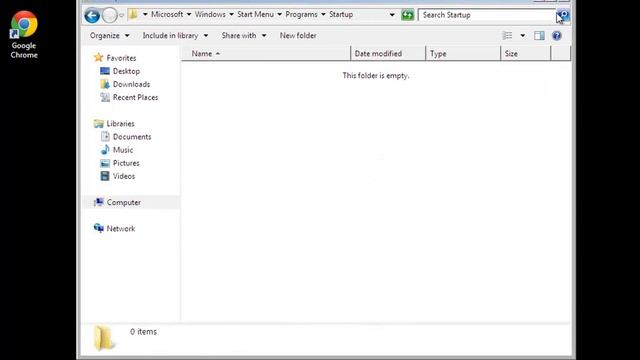The height and width of the screenshot is (360, 640).
Task: Click the Network icon
Action: point(98,228)
